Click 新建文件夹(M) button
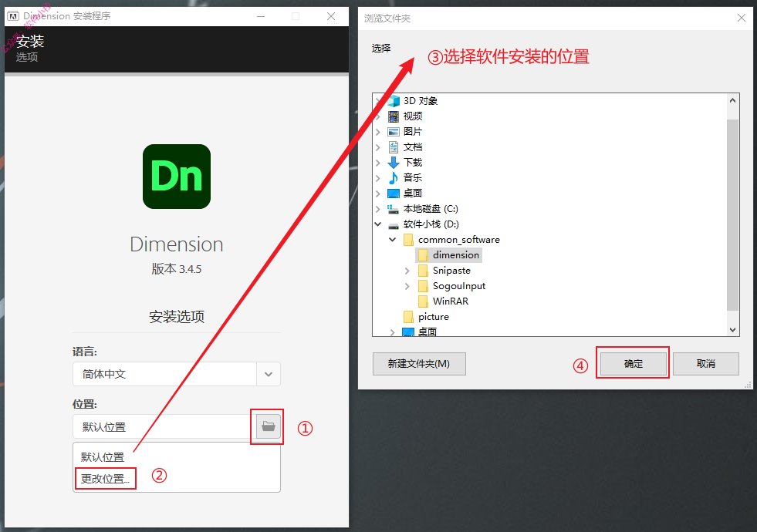 pos(419,364)
